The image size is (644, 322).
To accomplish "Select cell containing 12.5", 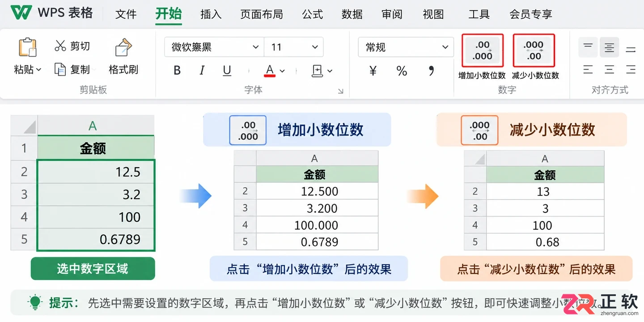I will (96, 171).
